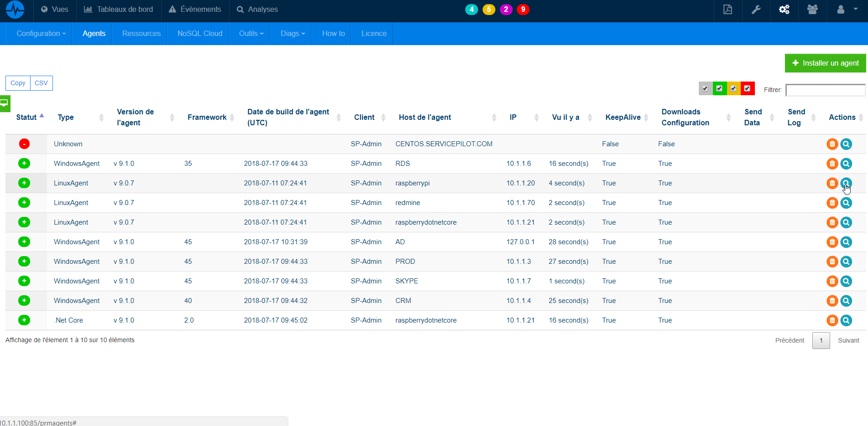Inspect raspberrypi agent via magnifier icon
The height and width of the screenshot is (426, 868).
point(846,183)
